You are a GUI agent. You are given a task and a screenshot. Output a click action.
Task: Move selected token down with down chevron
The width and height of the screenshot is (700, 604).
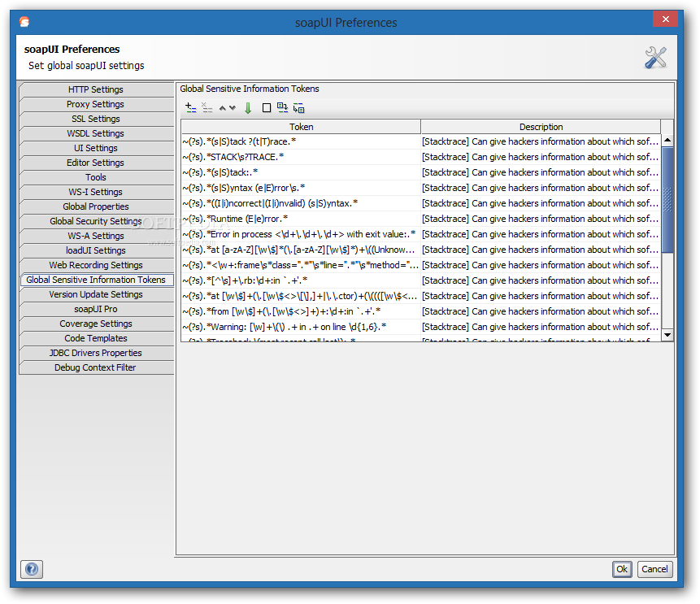pyautogui.click(x=233, y=108)
